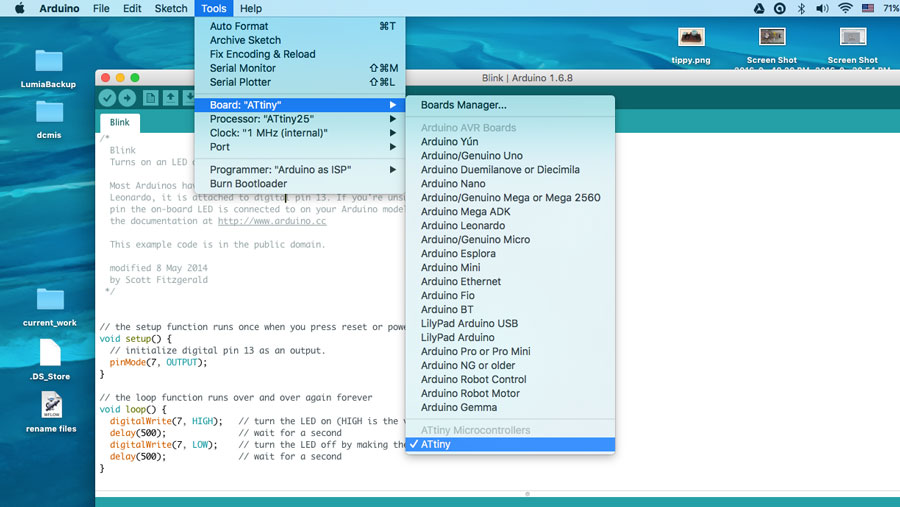Open the Serial Monitor
The width and height of the screenshot is (900, 507).
[x=300, y=68]
